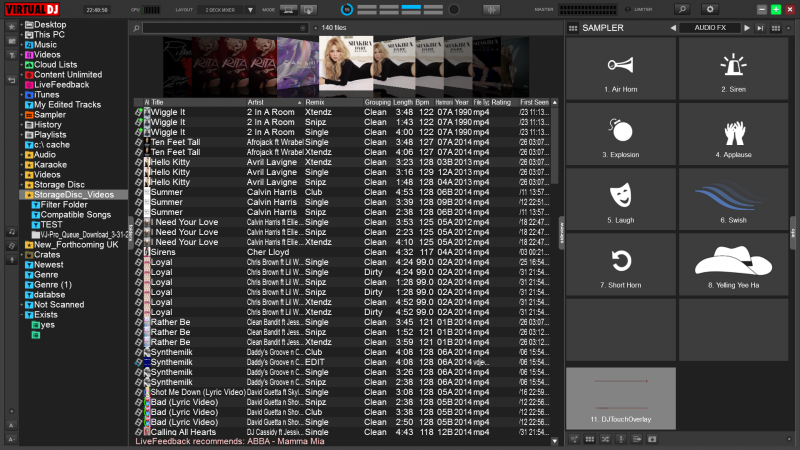Click the grid icon in sampler bottom toolbar
800x450 pixels.
pos(589,439)
